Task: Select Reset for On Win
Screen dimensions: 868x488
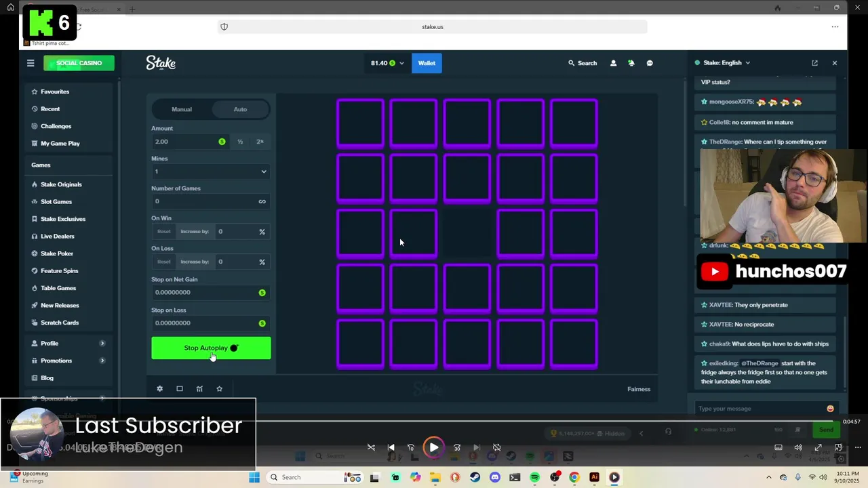Action: tap(164, 232)
